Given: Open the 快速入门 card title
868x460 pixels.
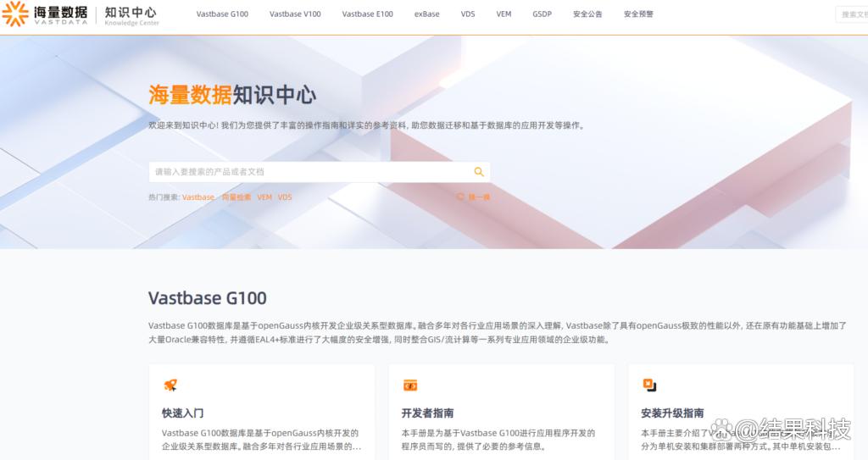Looking at the screenshot, I should (x=183, y=413).
